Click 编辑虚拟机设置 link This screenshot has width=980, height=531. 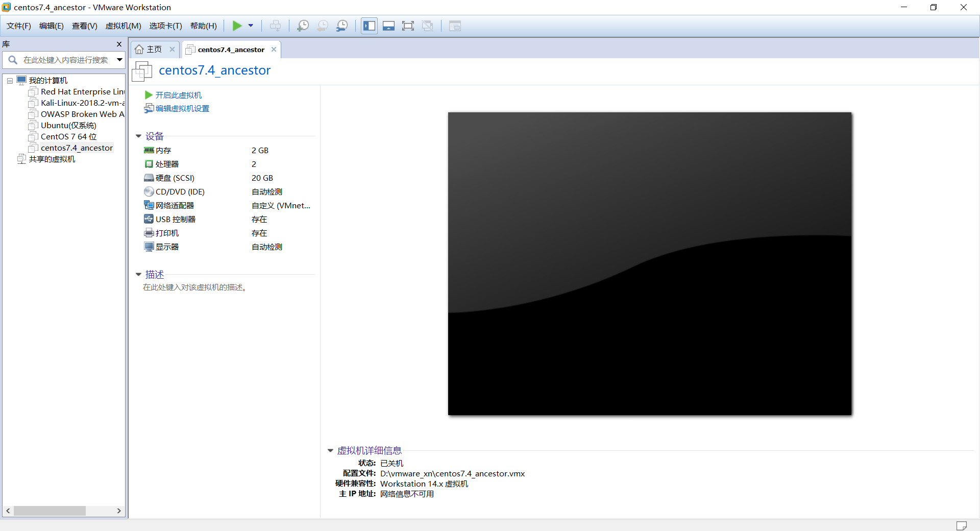[x=182, y=108]
